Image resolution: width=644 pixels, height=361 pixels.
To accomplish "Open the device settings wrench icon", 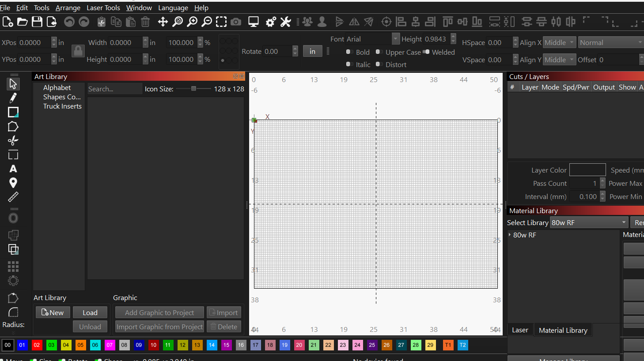I will (286, 22).
